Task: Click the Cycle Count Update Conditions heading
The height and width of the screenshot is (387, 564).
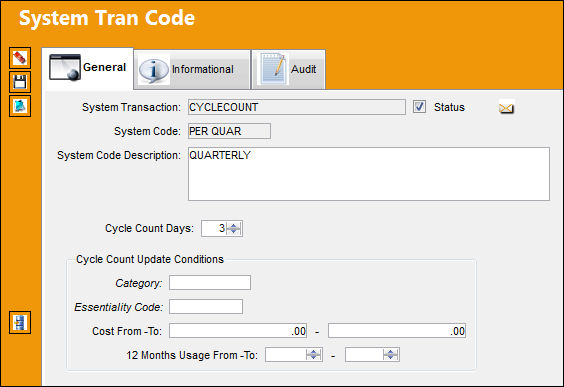Action: 150,259
